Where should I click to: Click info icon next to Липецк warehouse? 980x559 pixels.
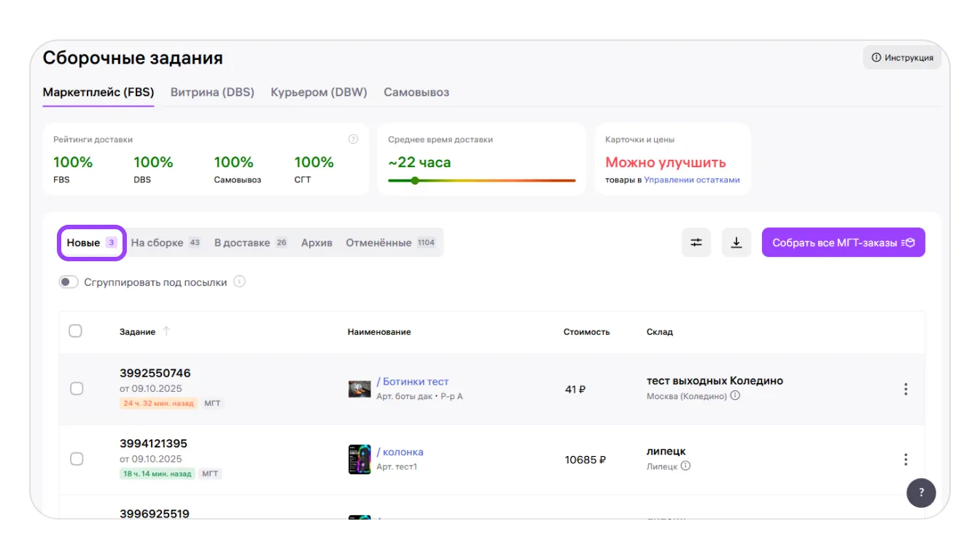[685, 466]
